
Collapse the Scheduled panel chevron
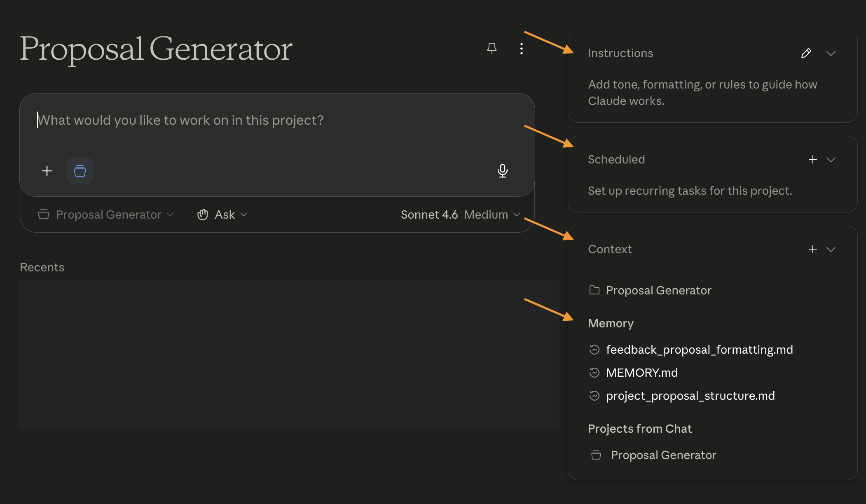point(831,159)
